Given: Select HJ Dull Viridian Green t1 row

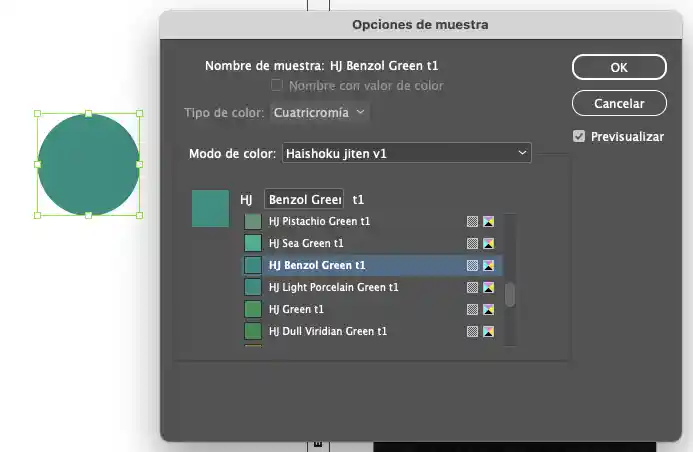Looking at the screenshot, I should click(373, 331).
